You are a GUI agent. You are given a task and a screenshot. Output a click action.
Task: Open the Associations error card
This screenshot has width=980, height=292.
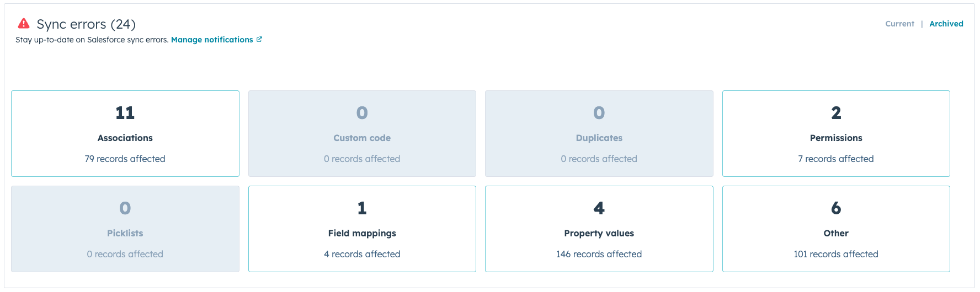[125, 133]
